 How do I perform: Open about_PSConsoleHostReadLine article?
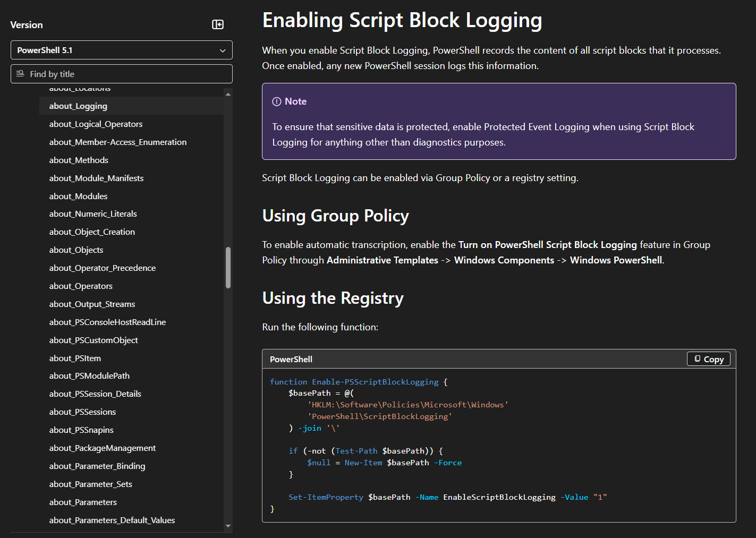pyautogui.click(x=107, y=322)
